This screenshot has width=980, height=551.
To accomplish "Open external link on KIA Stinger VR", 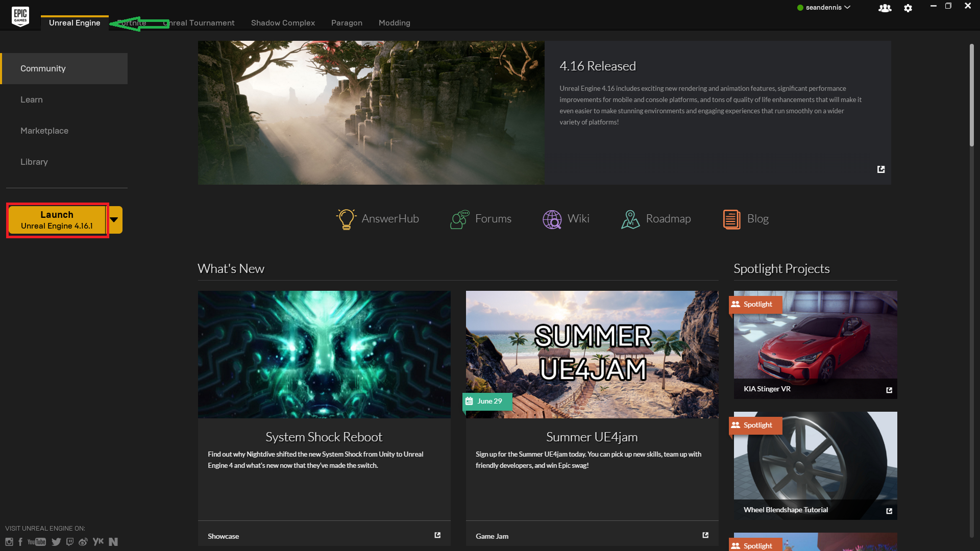I will tap(889, 390).
